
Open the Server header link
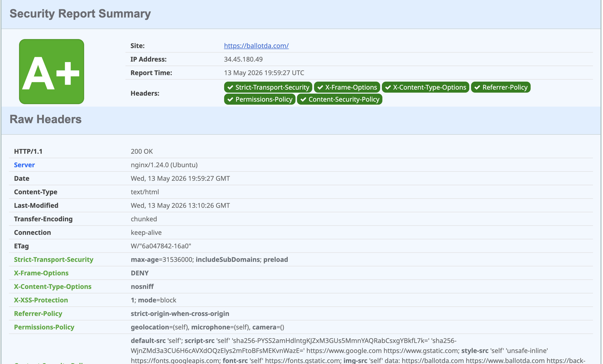coord(24,165)
